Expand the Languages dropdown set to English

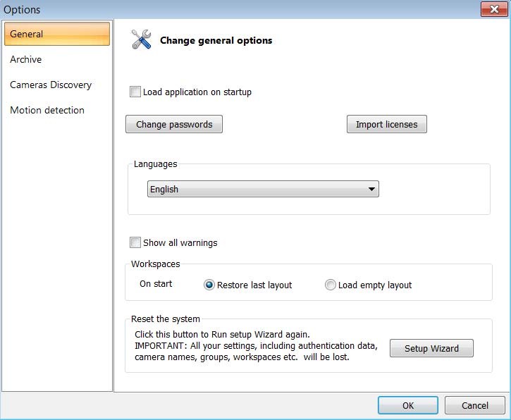(x=263, y=189)
